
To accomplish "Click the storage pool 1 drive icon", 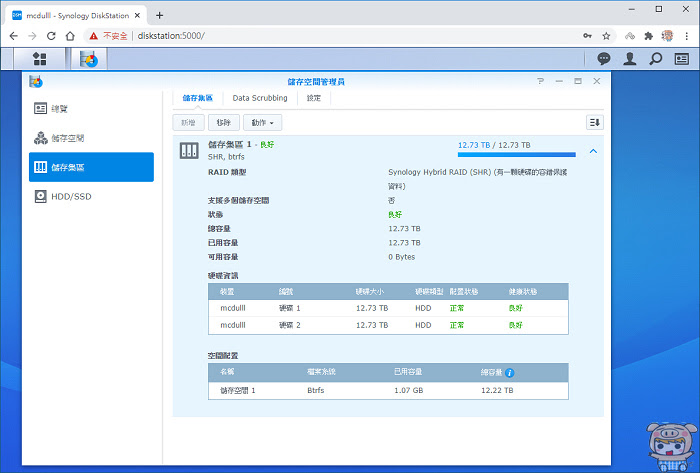I will click(189, 151).
